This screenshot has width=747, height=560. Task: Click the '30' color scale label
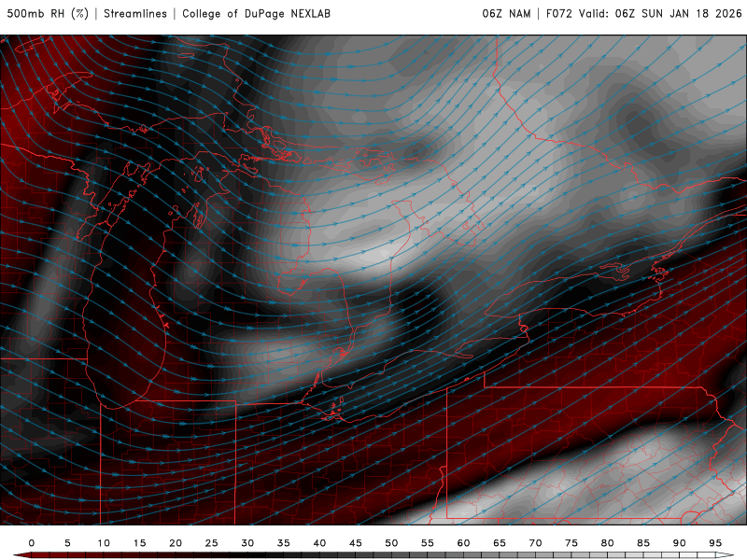[x=247, y=543]
